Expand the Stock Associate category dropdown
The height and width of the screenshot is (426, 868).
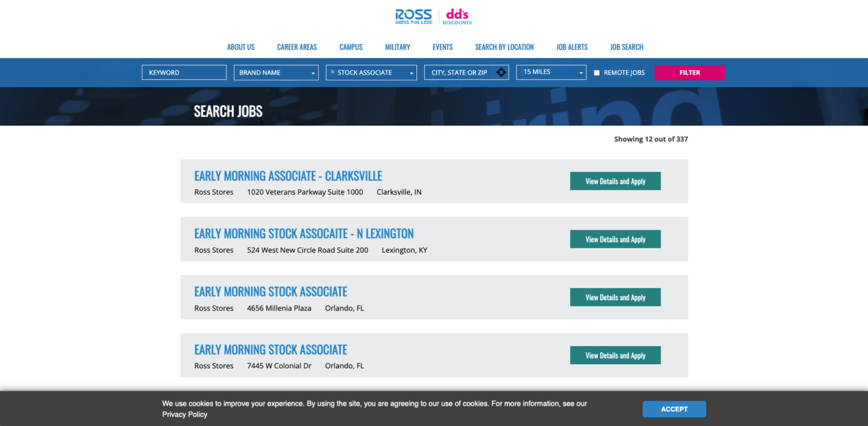point(410,72)
